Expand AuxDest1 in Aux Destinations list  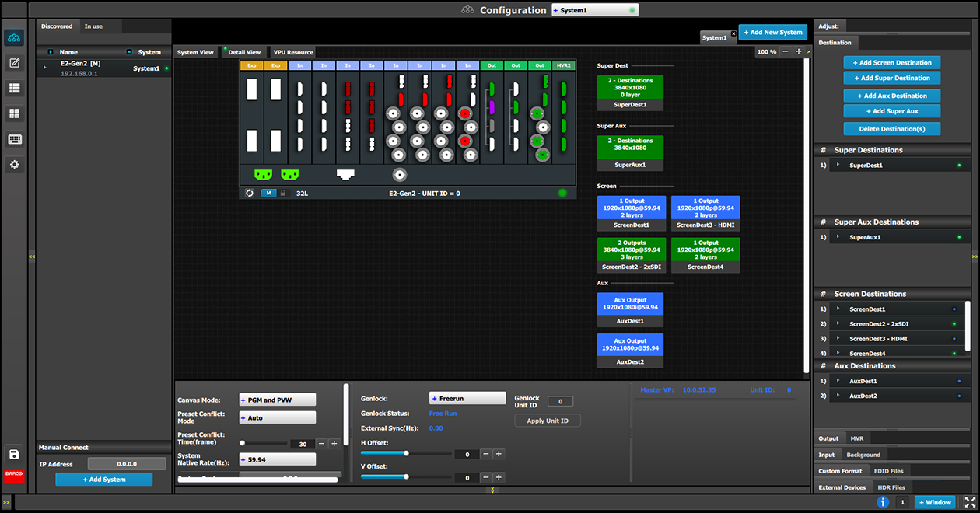[838, 381]
